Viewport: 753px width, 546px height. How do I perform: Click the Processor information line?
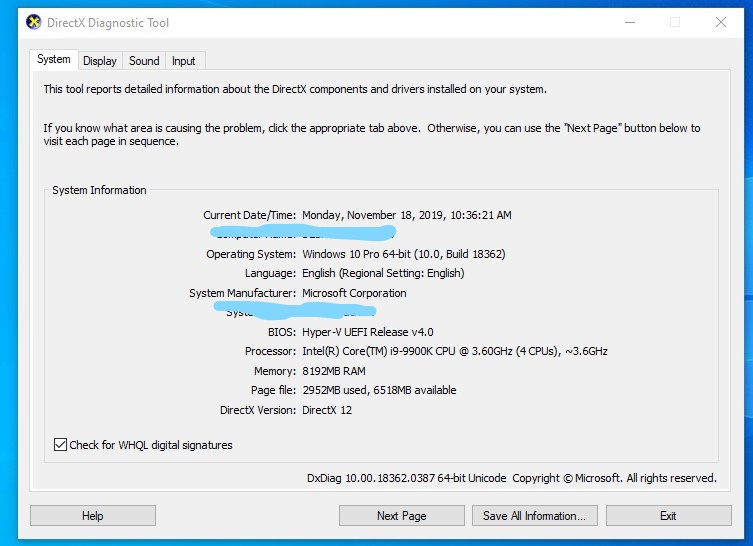pyautogui.click(x=454, y=351)
